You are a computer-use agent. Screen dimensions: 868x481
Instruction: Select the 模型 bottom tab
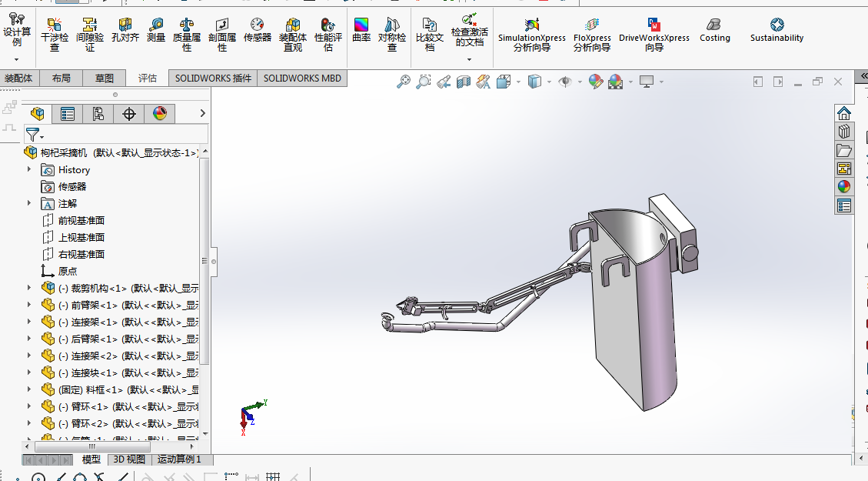tap(91, 459)
